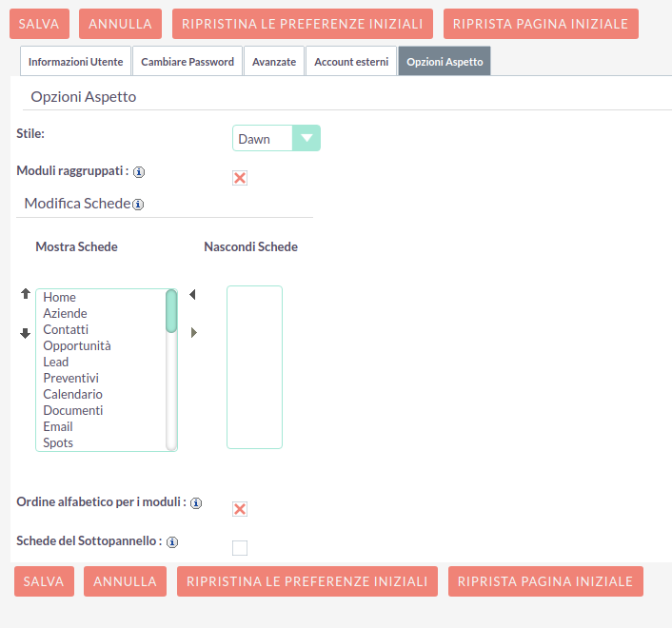Click info icon beside Modifica Schede
The width and height of the screenshot is (672, 628).
coord(138,205)
